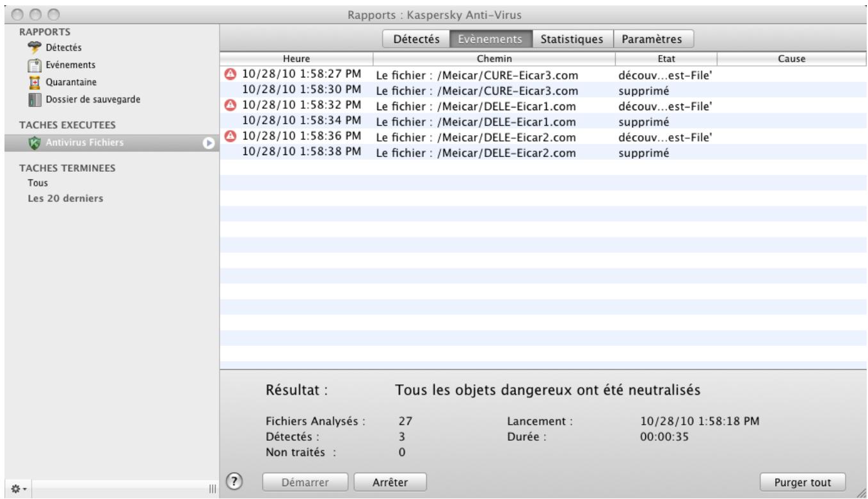Select Dossier de sauvegarde in sidebar
The image size is (868, 499).
(x=92, y=100)
